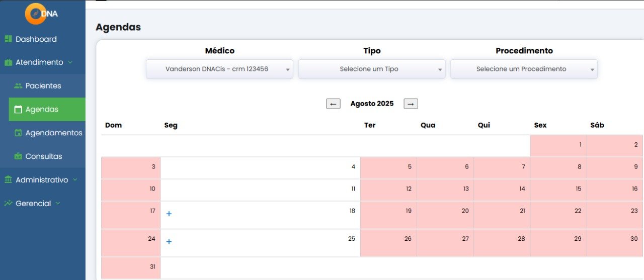Add a schedule on August 25

point(169,242)
